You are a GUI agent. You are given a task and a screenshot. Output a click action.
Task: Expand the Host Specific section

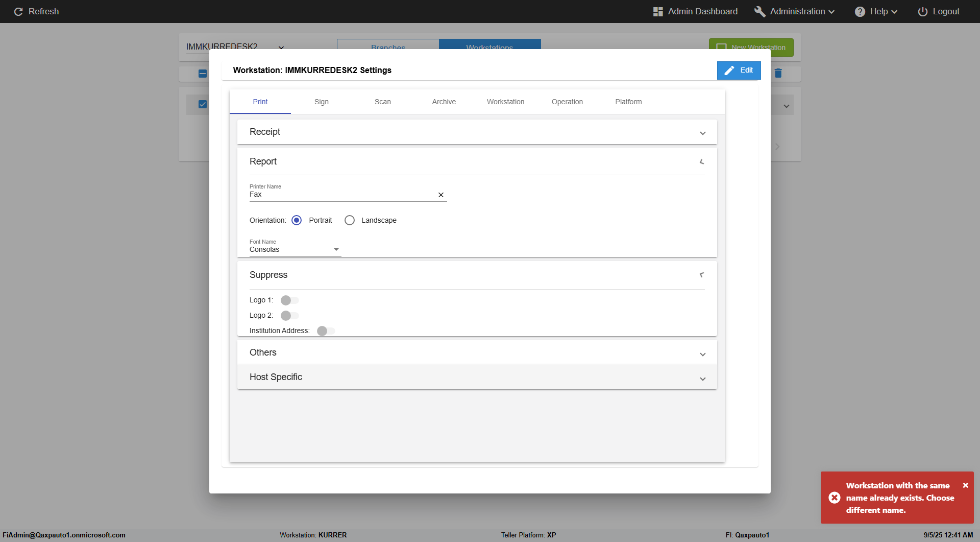[477, 377]
